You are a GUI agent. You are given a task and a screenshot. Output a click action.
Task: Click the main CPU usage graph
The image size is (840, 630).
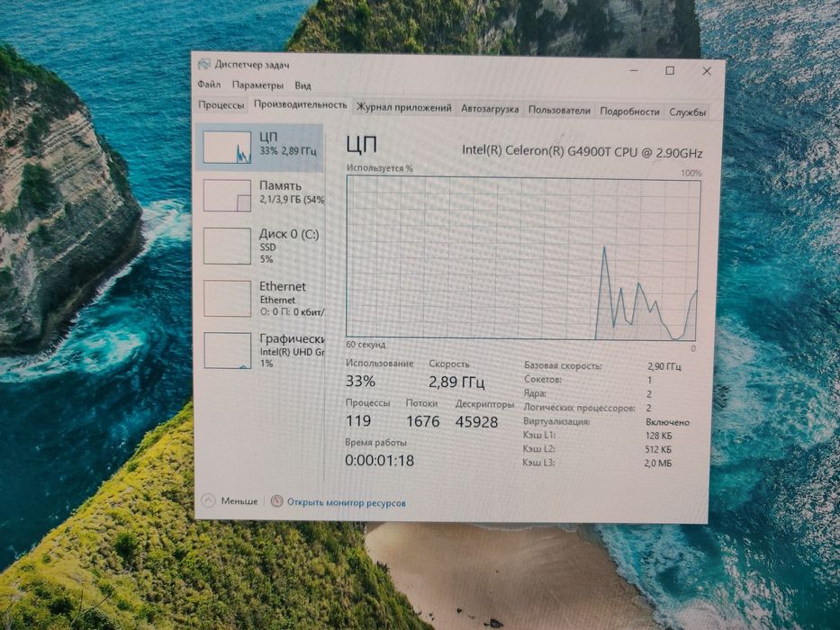[522, 259]
